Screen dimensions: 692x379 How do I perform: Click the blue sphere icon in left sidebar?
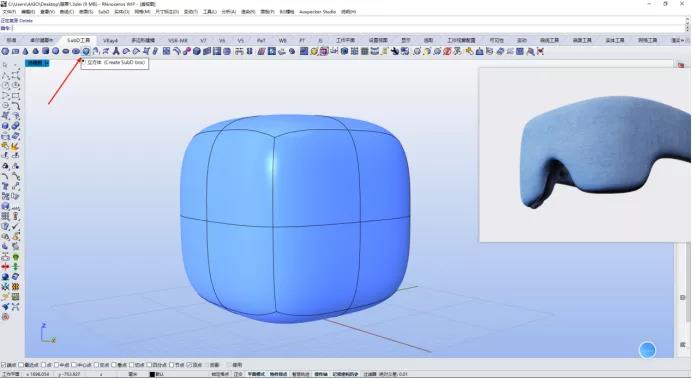click(5, 277)
